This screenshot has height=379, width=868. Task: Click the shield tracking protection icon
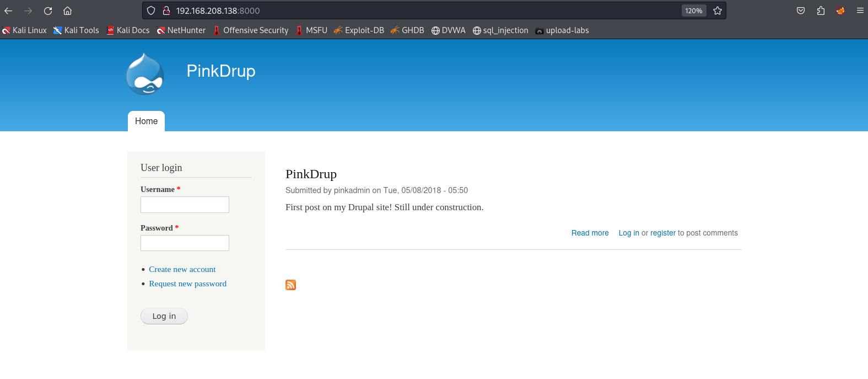pos(151,10)
